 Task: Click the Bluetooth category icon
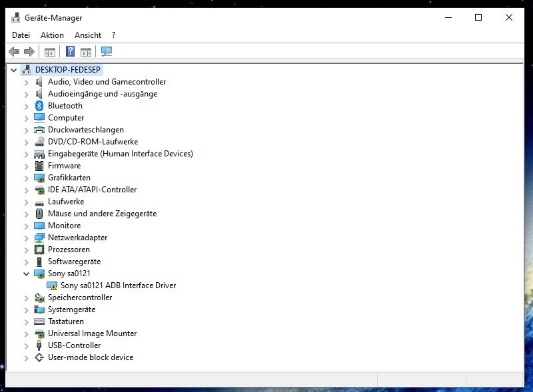point(39,106)
